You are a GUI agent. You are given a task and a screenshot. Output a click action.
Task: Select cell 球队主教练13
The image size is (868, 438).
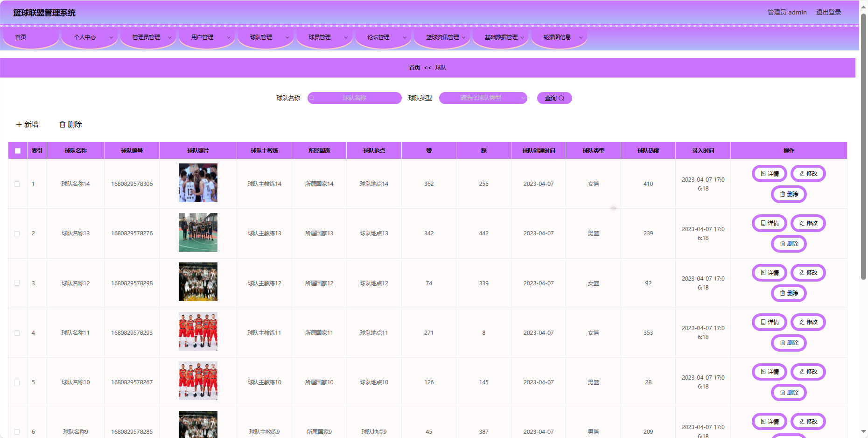265,233
